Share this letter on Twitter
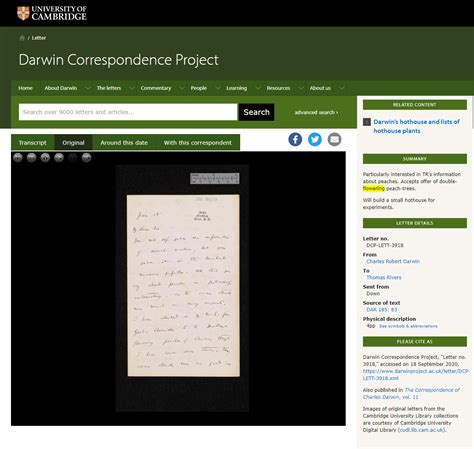Image resolution: width=474 pixels, height=449 pixels. point(315,139)
